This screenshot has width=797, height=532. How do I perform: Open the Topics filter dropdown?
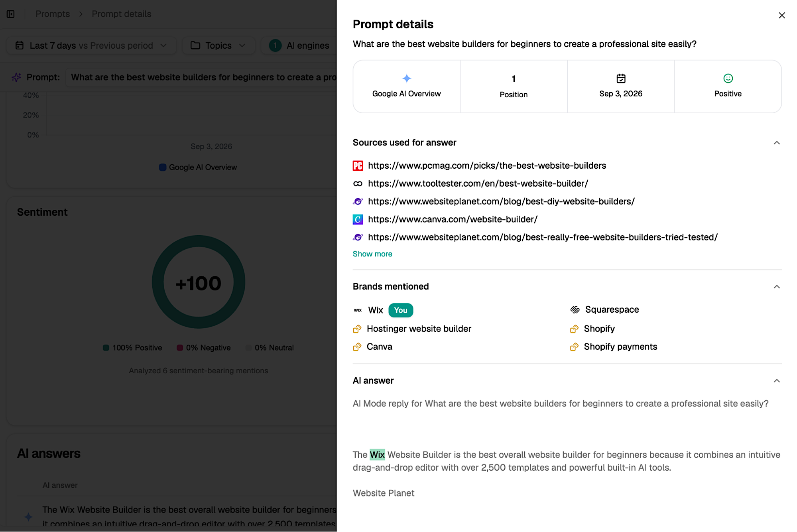tap(218, 45)
